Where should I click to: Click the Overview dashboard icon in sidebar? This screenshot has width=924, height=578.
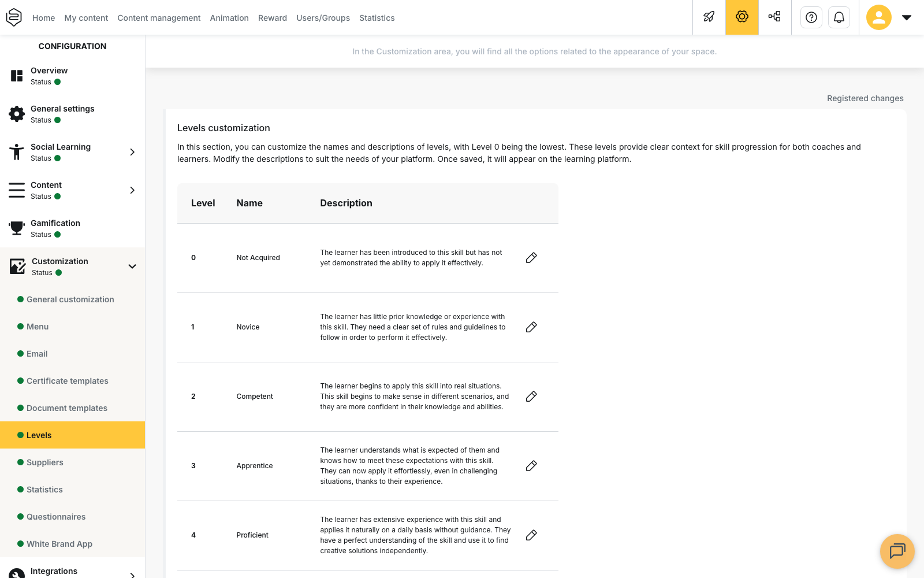[x=17, y=76]
